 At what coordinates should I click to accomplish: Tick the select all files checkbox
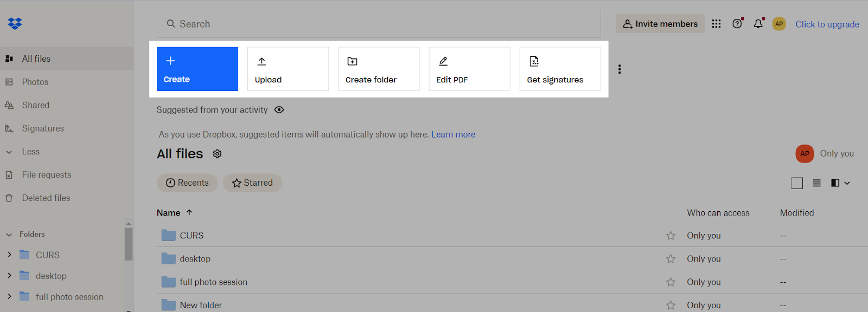(796, 183)
